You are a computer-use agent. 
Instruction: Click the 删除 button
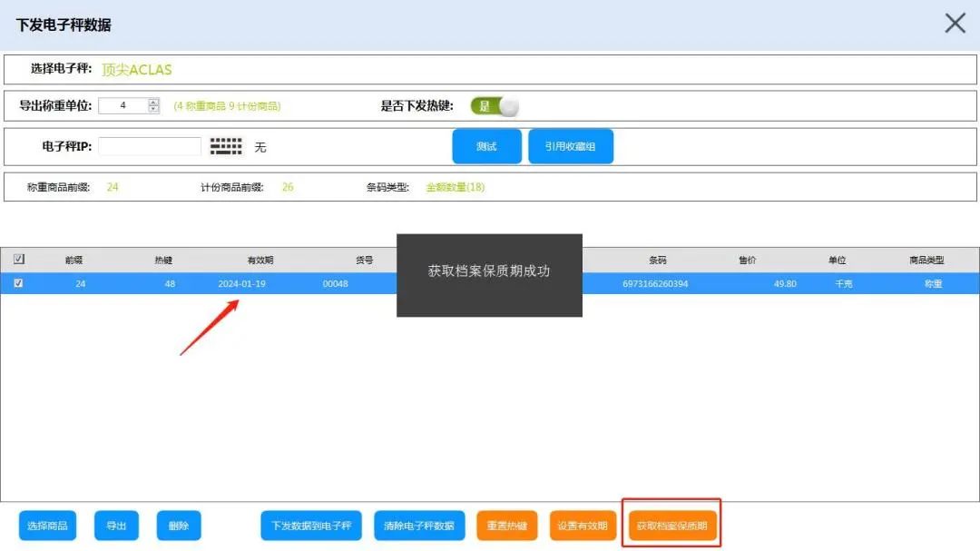click(179, 526)
